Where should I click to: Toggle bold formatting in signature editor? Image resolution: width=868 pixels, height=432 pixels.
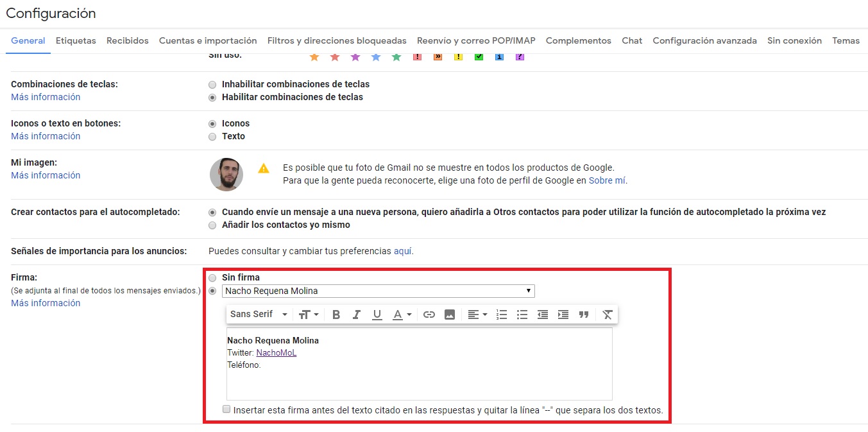click(336, 315)
